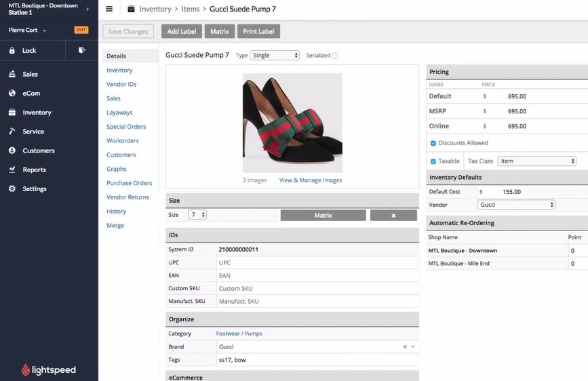Open the Merge tab
Screen dimensions: 588x381
115,225
